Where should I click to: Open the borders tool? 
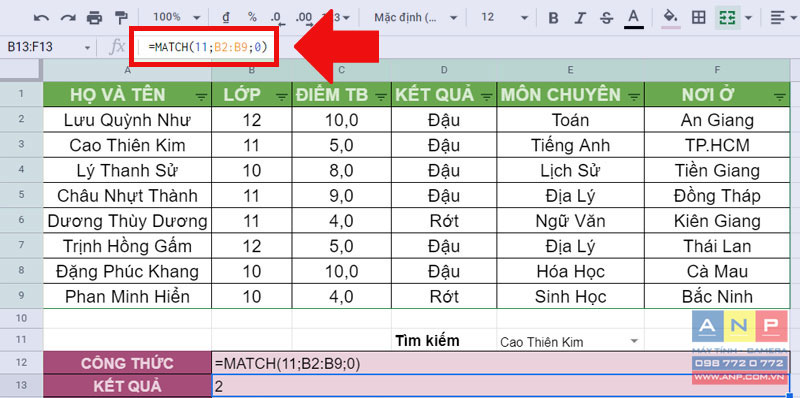pyautogui.click(x=698, y=18)
